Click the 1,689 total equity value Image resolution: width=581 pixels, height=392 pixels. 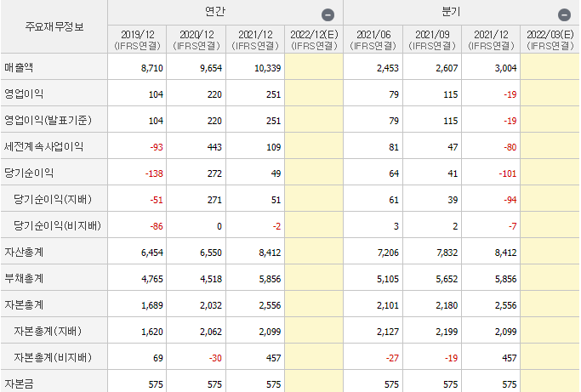point(152,305)
